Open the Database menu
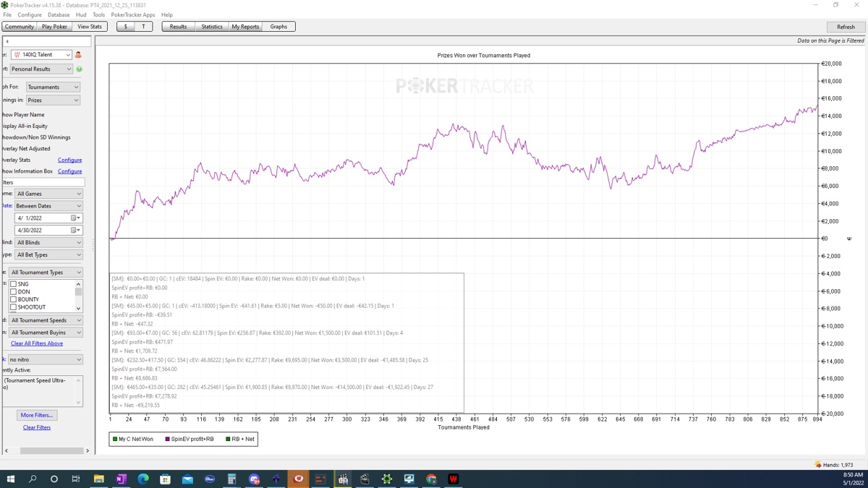The image size is (868, 488). click(59, 14)
